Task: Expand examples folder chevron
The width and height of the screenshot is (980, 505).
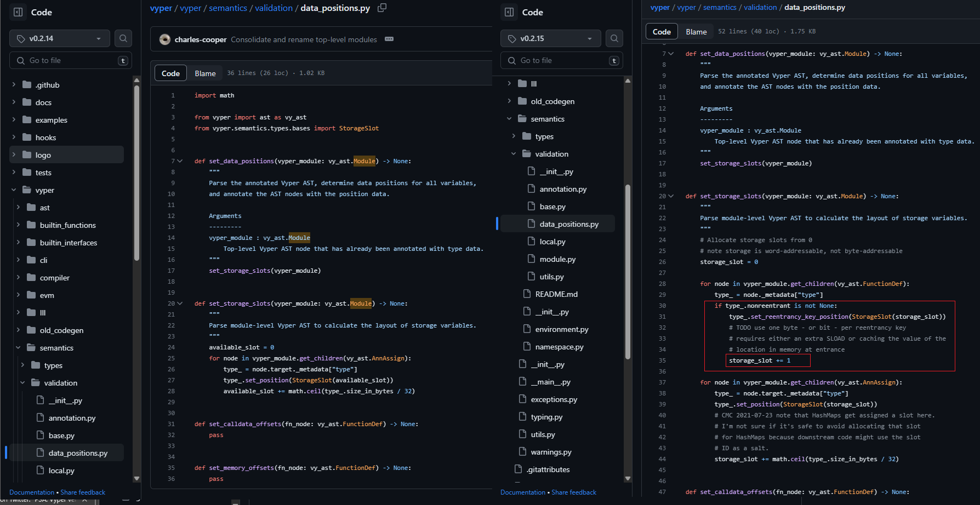Action: coord(14,120)
